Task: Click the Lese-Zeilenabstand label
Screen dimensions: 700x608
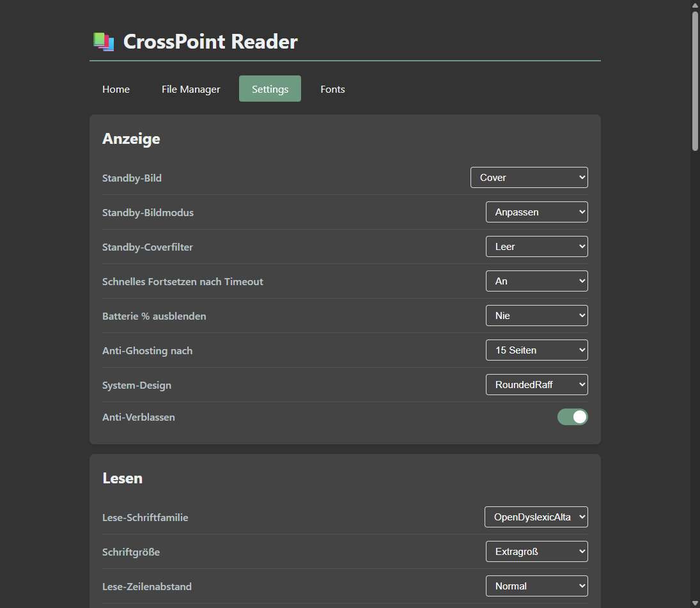Action: pyautogui.click(x=147, y=586)
